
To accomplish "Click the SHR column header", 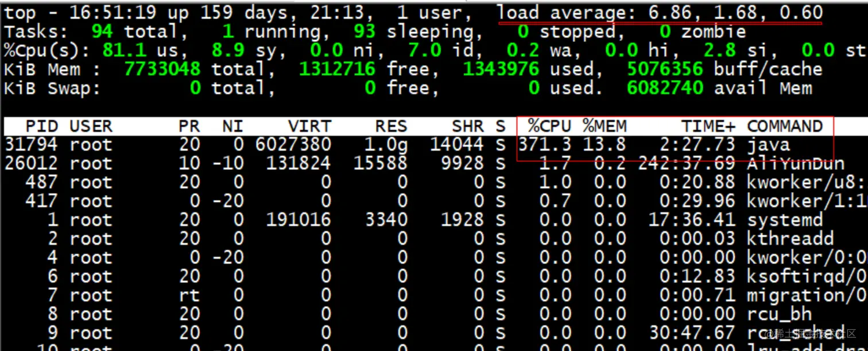I will point(467,126).
